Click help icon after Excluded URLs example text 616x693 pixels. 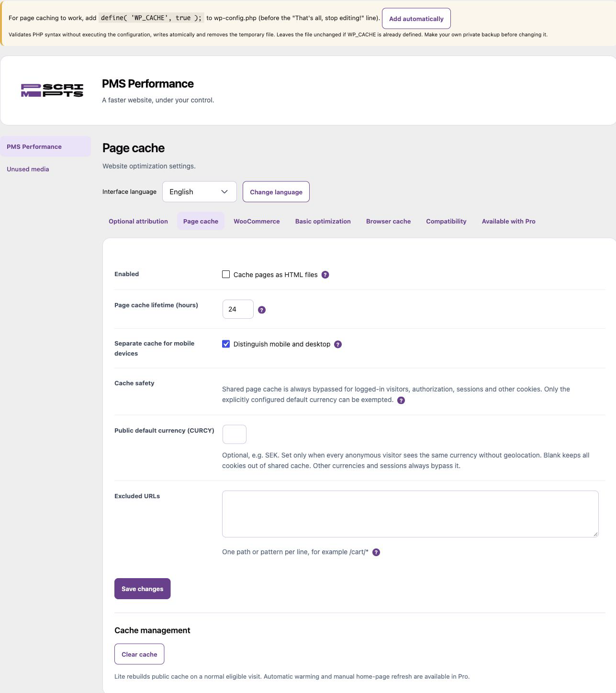pos(376,552)
